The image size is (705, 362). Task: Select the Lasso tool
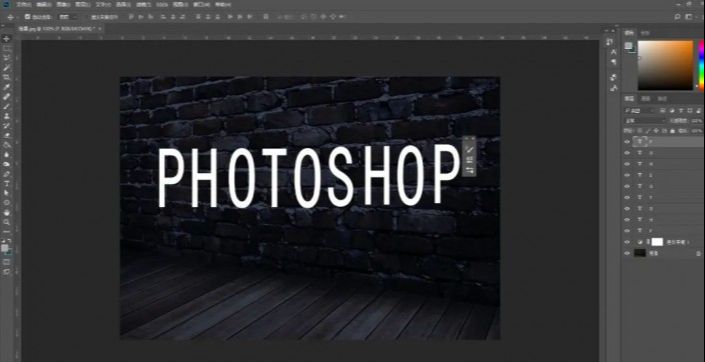(6, 58)
